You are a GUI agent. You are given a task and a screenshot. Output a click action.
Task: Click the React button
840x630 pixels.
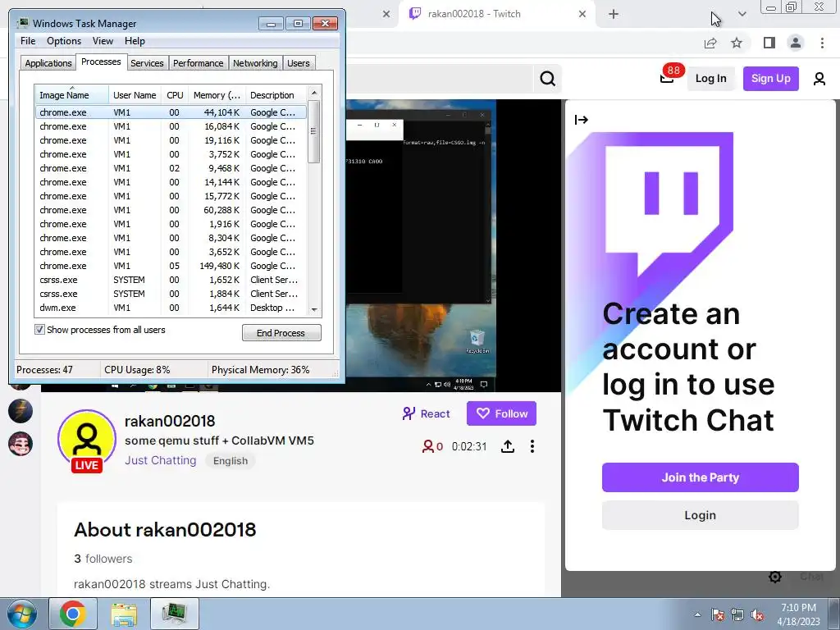point(427,413)
